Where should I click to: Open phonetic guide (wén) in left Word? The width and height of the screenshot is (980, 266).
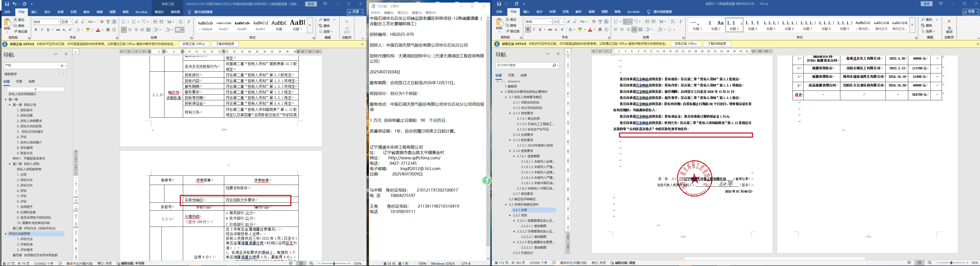[108, 22]
